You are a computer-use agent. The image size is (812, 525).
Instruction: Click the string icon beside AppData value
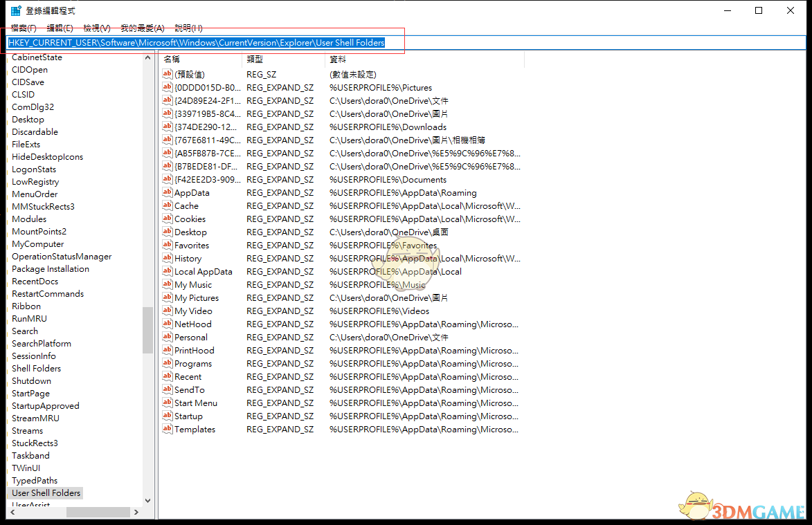[167, 193]
